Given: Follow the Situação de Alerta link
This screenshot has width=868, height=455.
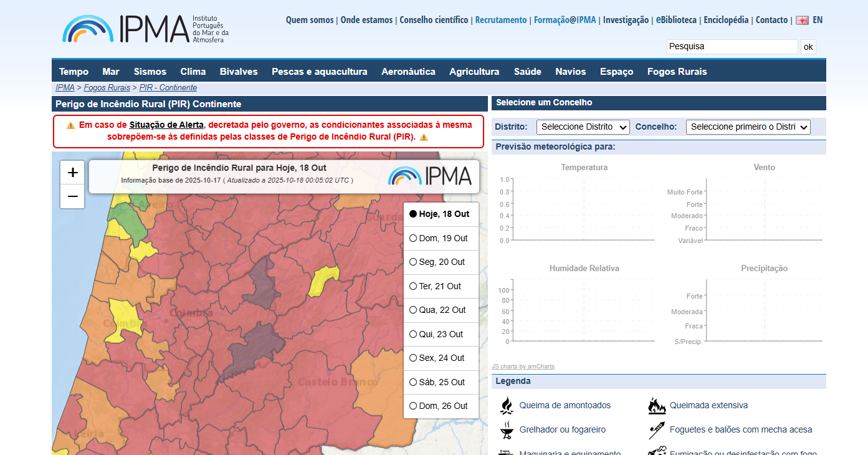Looking at the screenshot, I should click(x=166, y=125).
